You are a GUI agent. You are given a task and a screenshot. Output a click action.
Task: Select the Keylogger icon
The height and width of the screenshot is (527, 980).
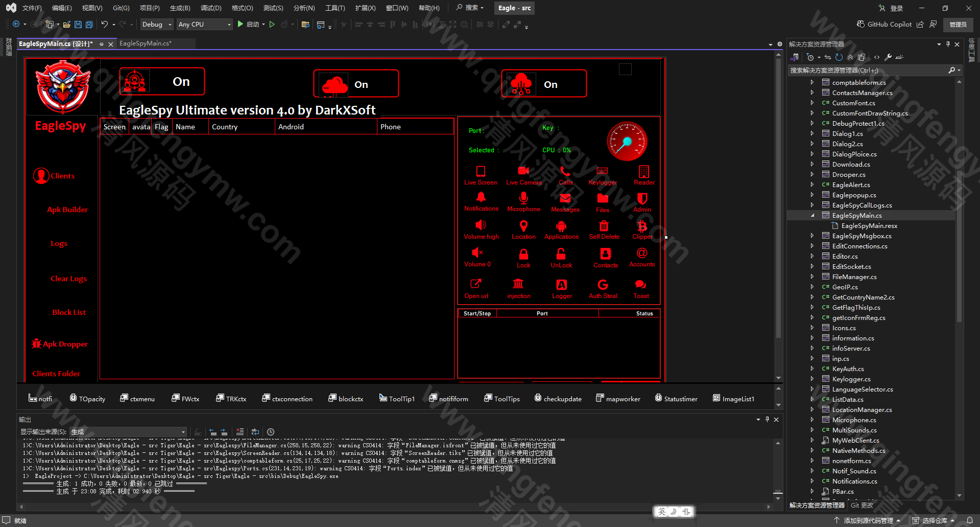coord(603,171)
